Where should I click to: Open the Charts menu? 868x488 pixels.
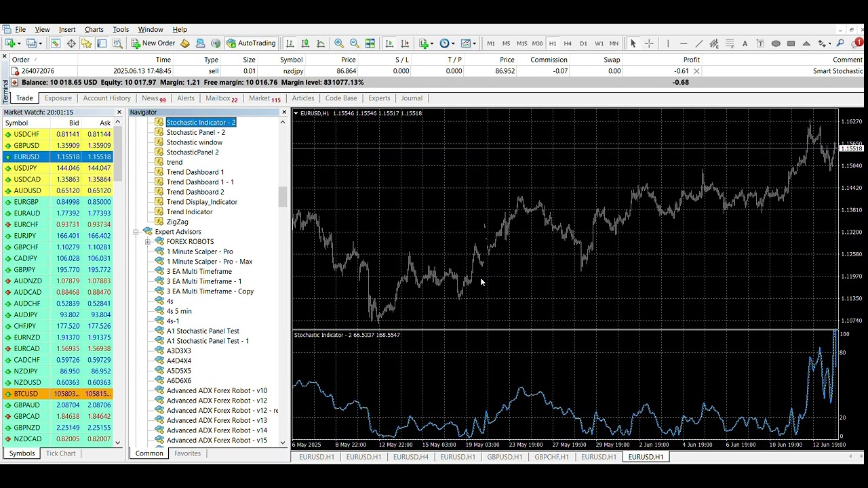tap(94, 30)
